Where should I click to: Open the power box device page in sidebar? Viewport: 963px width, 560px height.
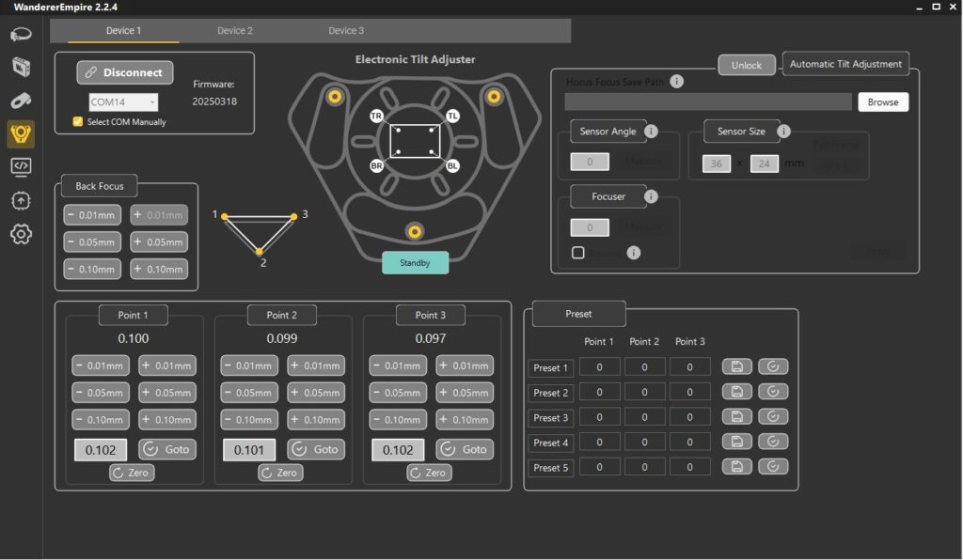click(x=21, y=67)
